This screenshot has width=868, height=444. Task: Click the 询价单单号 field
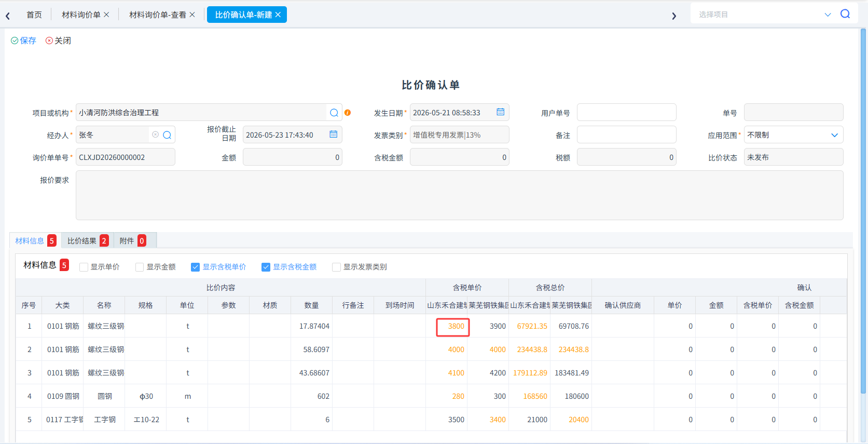point(126,157)
